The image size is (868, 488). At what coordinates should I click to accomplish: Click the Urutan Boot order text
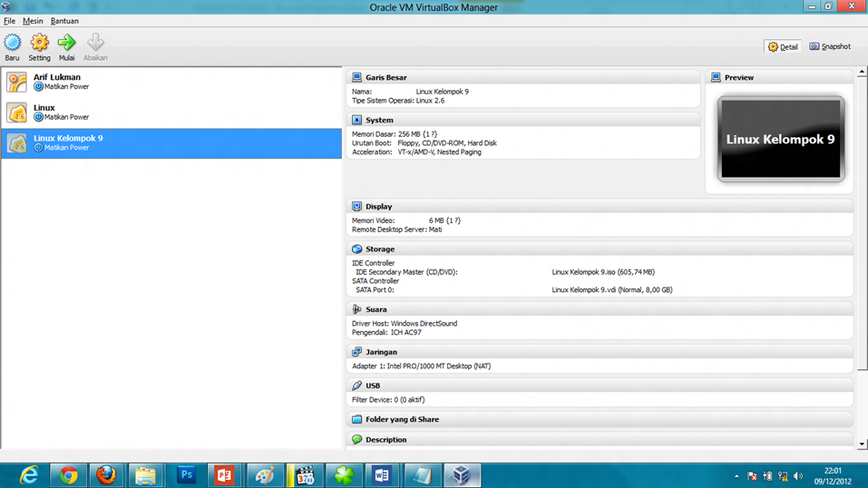[x=424, y=143]
